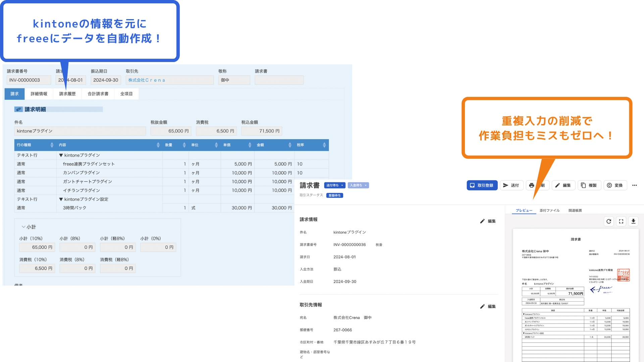Viewport: 644px width, 362px height.
Task: Click the 税込金額 field 71,500 円
Action: tap(262, 131)
